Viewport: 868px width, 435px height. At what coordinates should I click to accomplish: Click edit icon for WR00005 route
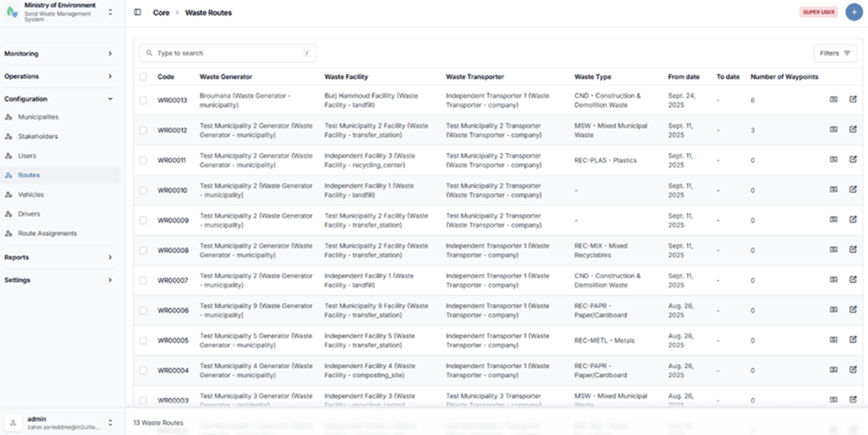pos(853,339)
